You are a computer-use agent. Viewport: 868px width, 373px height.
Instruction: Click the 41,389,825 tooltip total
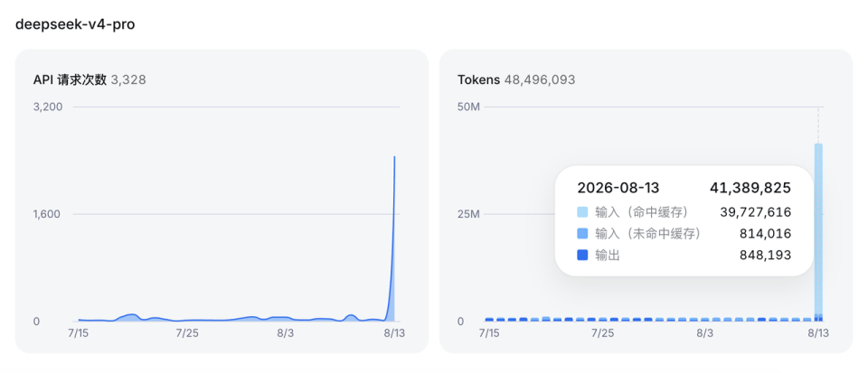(750, 188)
